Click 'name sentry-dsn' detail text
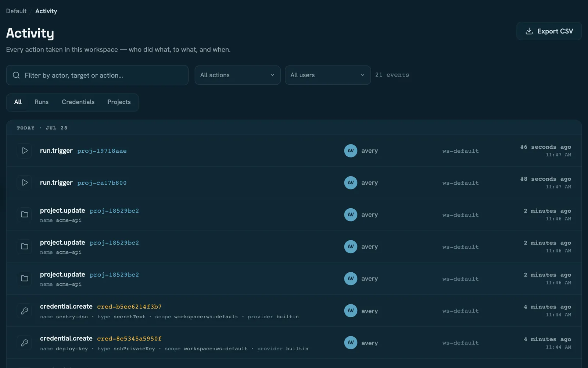Screen dimensions: 588x368 pos(64,316)
